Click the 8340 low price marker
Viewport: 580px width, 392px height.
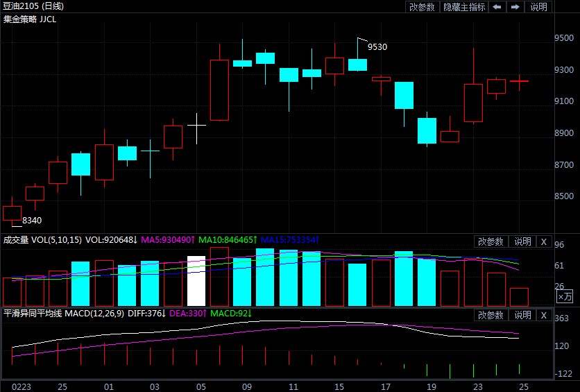[x=32, y=221]
